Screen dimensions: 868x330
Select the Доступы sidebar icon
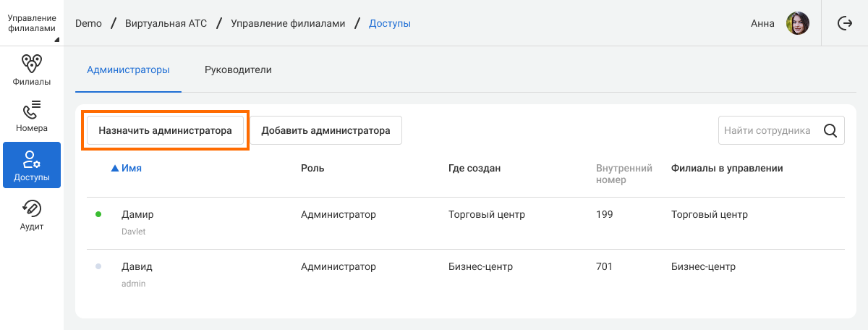[31, 165]
